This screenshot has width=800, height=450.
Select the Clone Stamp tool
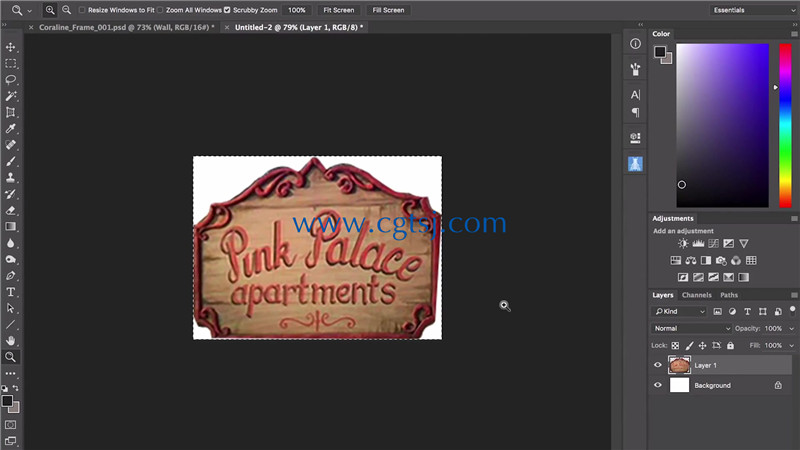pyautogui.click(x=10, y=178)
